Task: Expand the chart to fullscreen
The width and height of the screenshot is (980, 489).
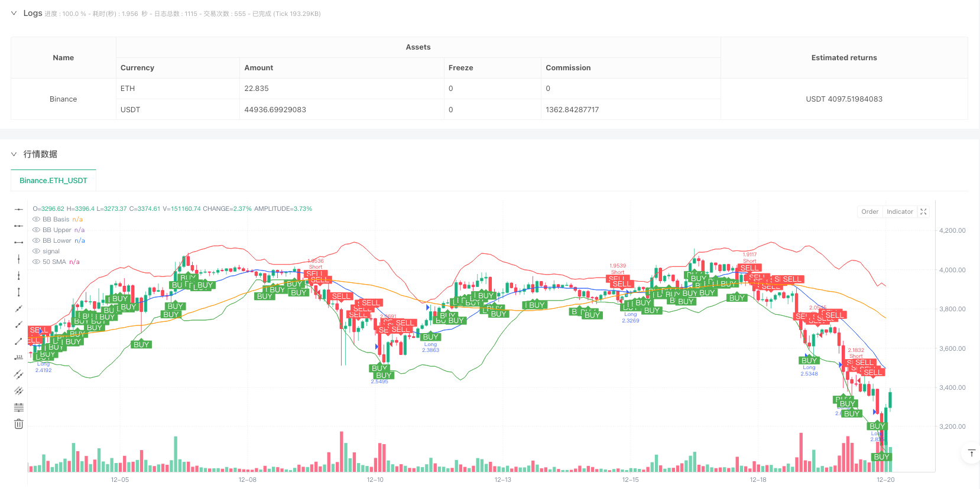Action: click(x=923, y=211)
